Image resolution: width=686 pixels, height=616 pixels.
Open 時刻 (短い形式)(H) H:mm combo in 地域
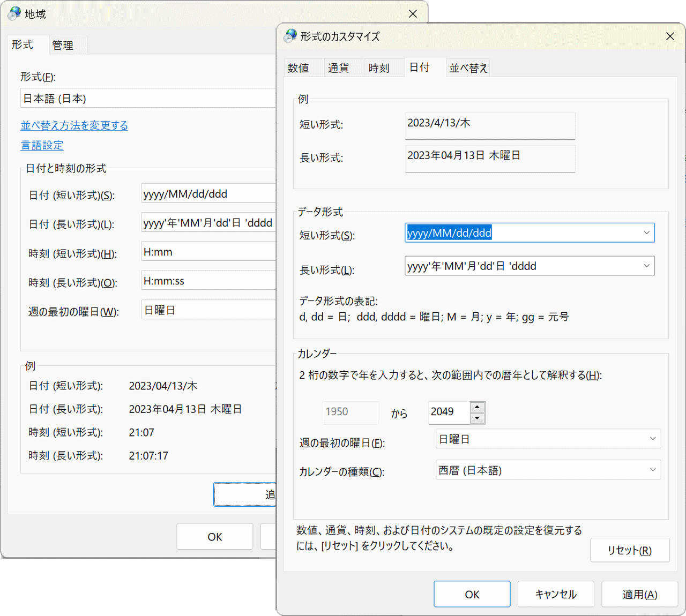pyautogui.click(x=209, y=252)
